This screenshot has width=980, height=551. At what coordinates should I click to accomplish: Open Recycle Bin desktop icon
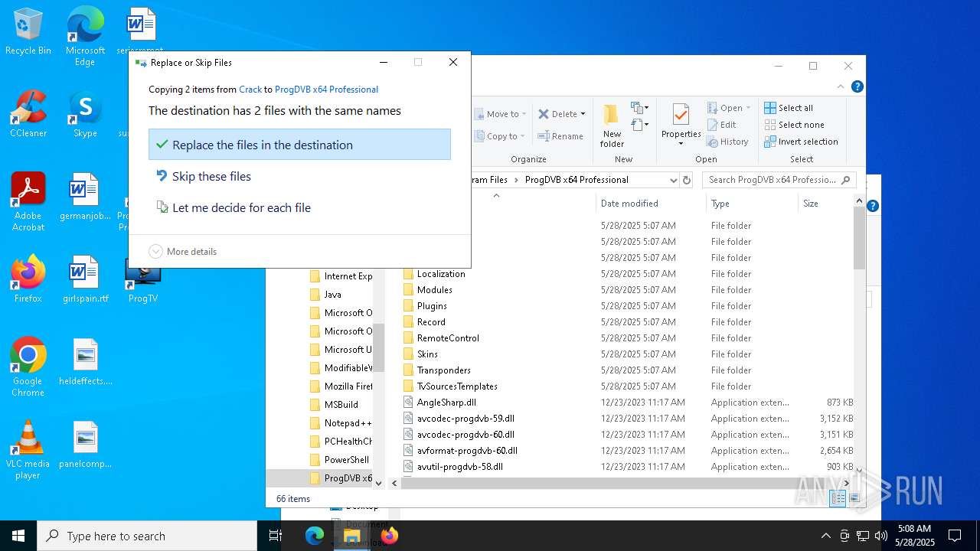pos(28,32)
